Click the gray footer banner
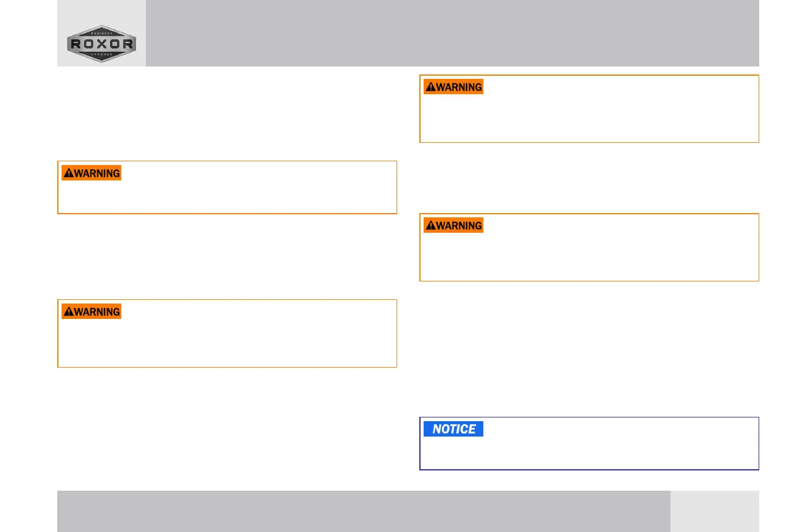Viewport: 798px width, 532px height. 363,511
